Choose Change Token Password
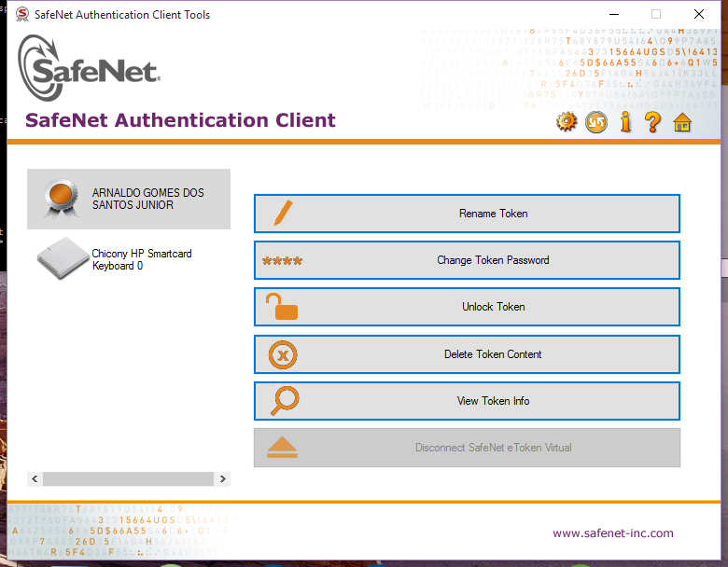 tap(467, 260)
